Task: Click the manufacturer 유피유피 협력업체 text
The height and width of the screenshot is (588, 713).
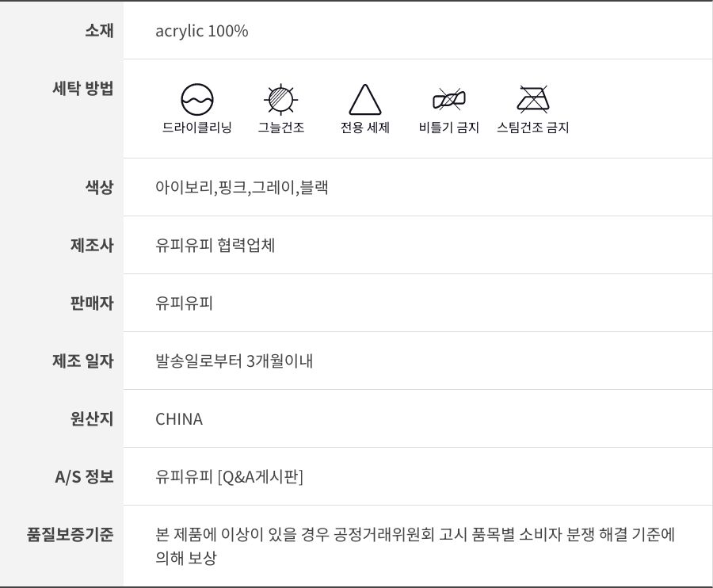Action: 215,246
